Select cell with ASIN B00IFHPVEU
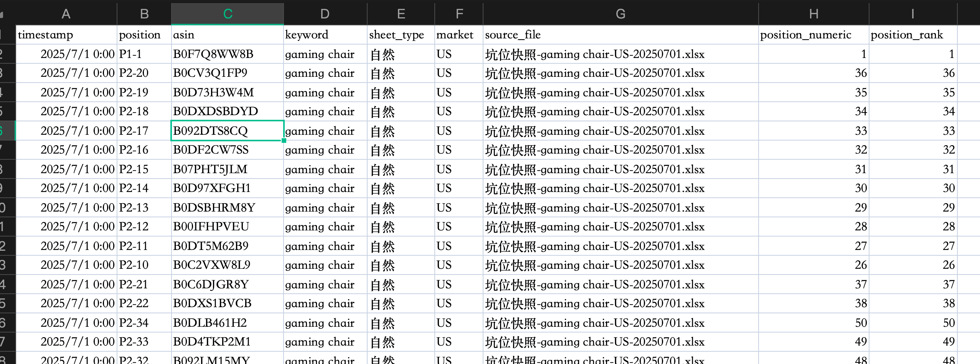 pos(228,227)
